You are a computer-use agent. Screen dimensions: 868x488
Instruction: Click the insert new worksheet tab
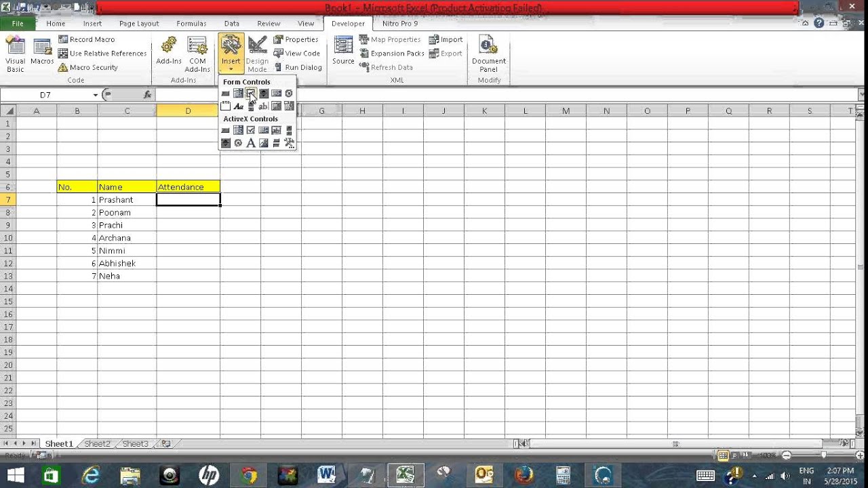click(166, 444)
